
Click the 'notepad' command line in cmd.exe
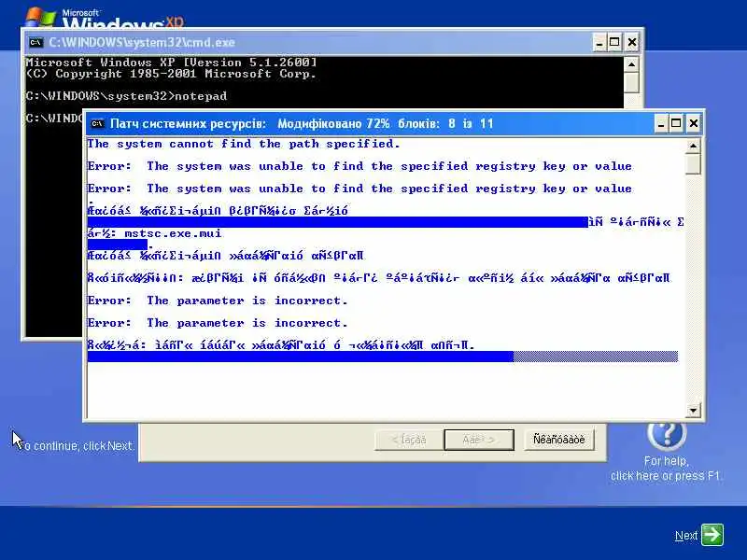(126, 96)
